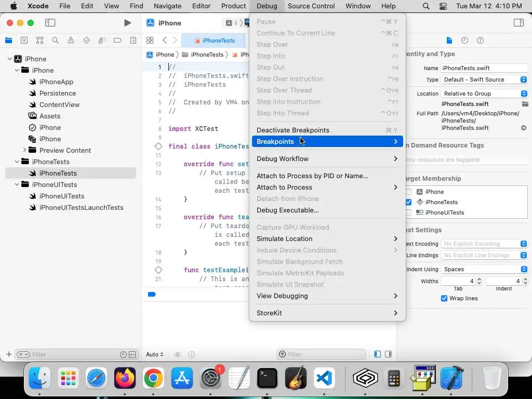Open the Test navigator diamond icon
Image resolution: width=532 pixels, height=399 pixels.
tap(86, 41)
